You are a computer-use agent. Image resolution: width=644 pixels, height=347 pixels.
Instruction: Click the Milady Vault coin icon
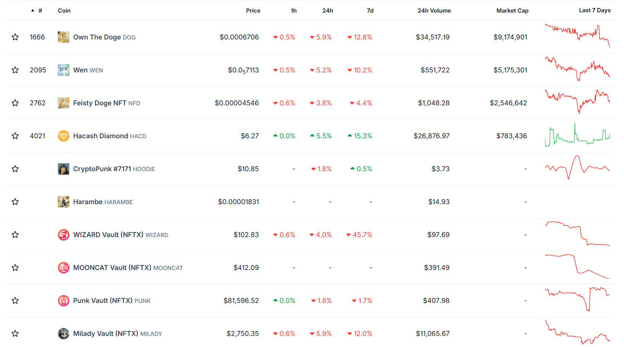click(64, 334)
